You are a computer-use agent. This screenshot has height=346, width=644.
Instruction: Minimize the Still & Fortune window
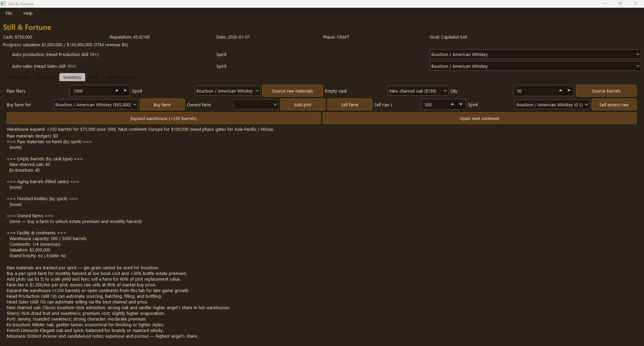click(605, 4)
